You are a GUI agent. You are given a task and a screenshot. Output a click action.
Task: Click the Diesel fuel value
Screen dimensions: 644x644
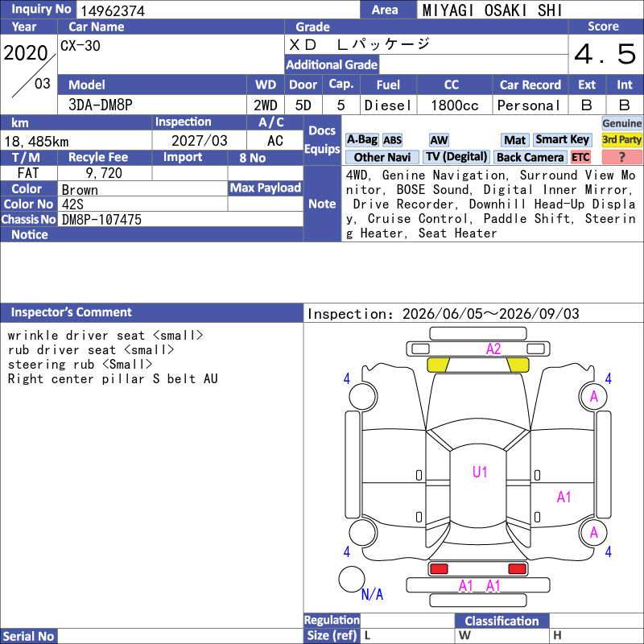coord(388,105)
